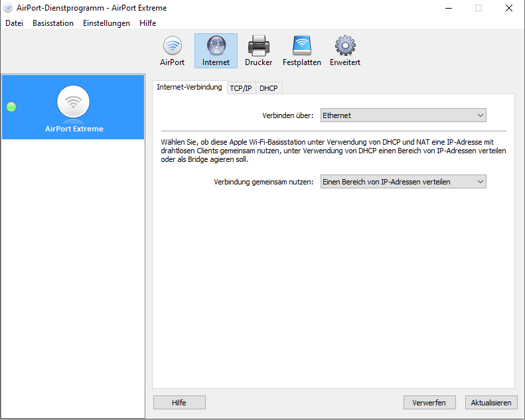Viewport: 525px width, 420px height.
Task: Open the Datei menu
Action: [15, 23]
